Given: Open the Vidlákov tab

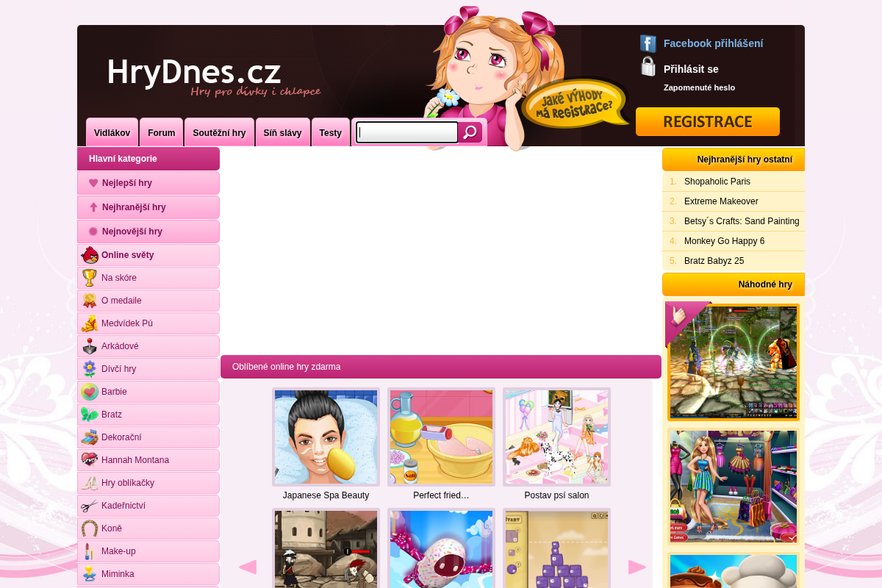Looking at the screenshot, I should point(112,132).
